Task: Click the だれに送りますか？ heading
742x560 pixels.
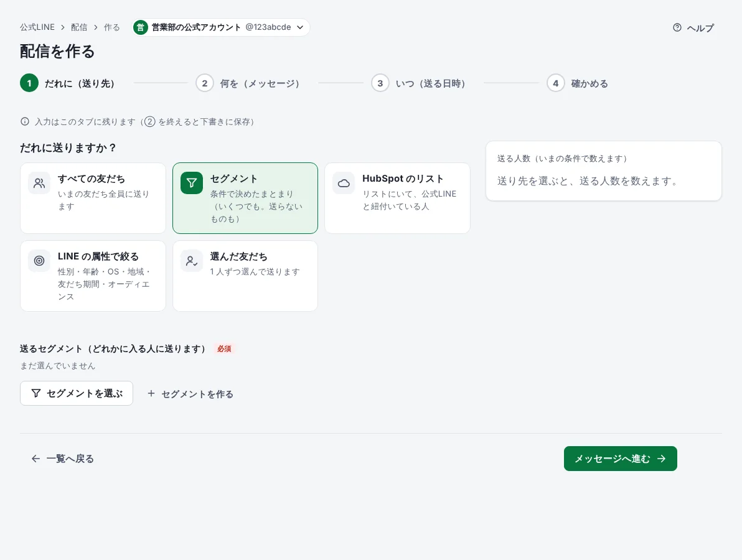Action: 68,147
